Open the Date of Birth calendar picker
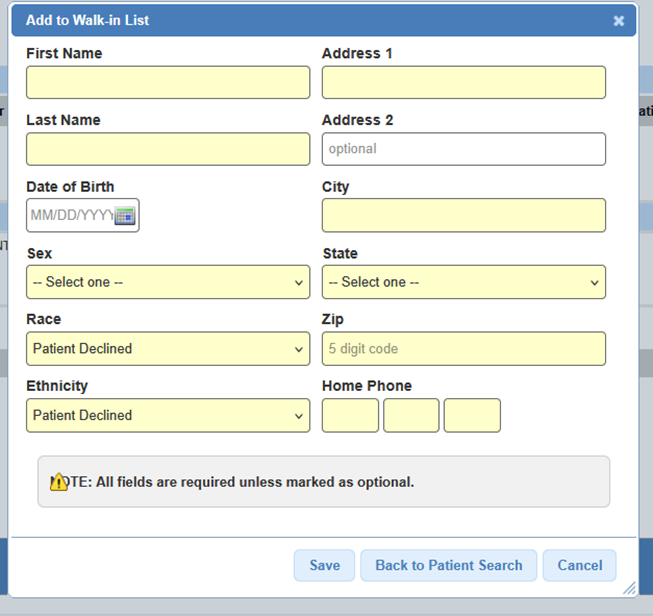 [x=125, y=216]
